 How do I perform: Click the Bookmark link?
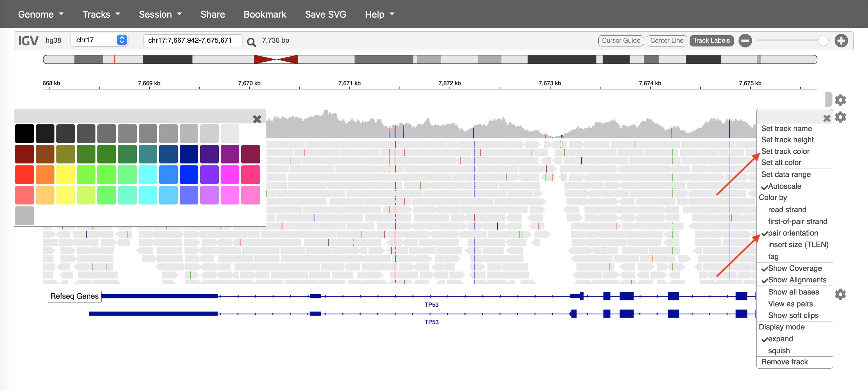pos(265,14)
